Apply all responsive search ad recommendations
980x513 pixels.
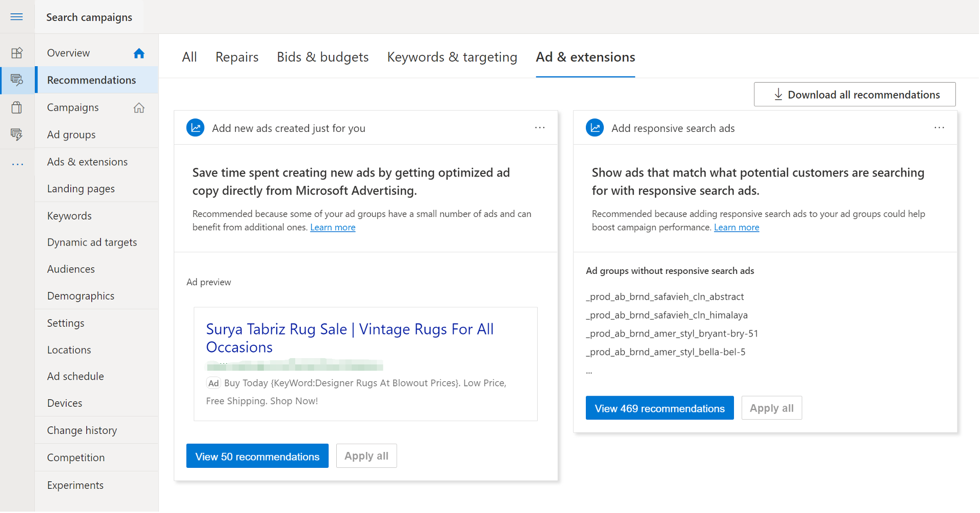771,408
